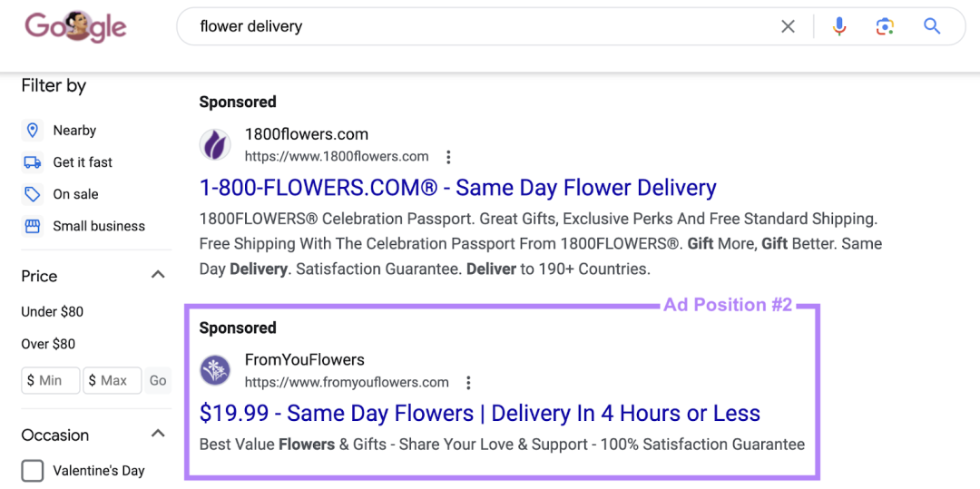Click the Best Value Flowers & Gifts description

click(502, 445)
